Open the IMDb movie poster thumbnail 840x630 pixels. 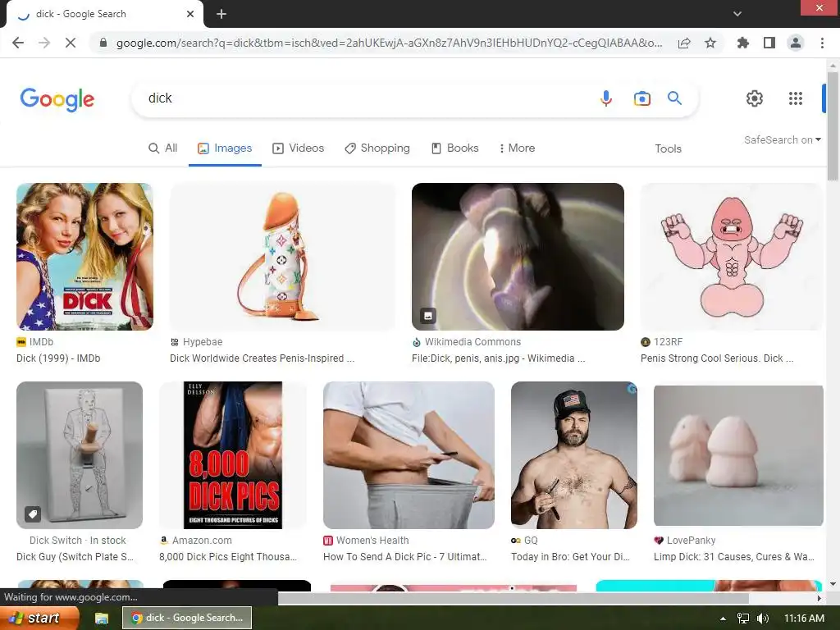84,257
